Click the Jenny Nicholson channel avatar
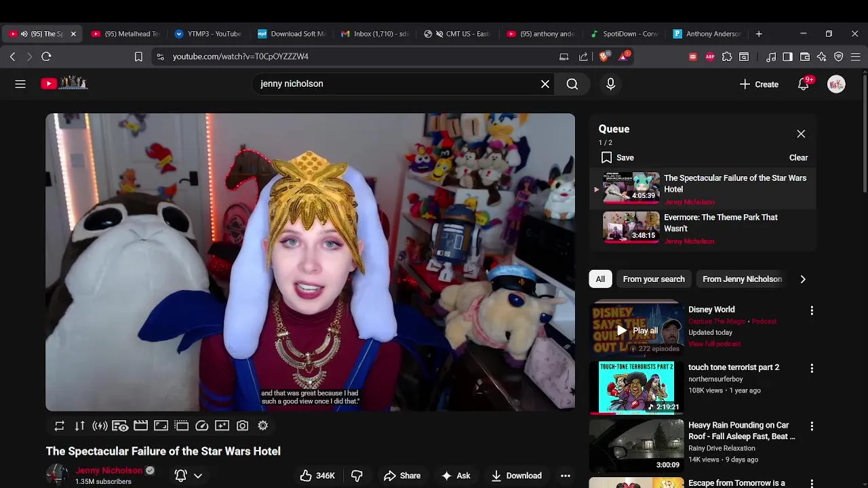868x488 pixels. click(57, 475)
